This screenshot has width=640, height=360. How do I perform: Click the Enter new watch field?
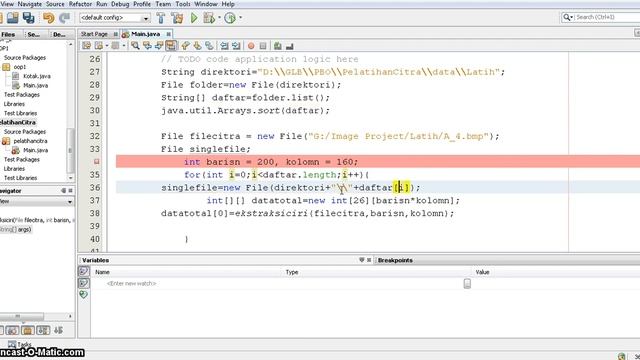tap(131, 283)
